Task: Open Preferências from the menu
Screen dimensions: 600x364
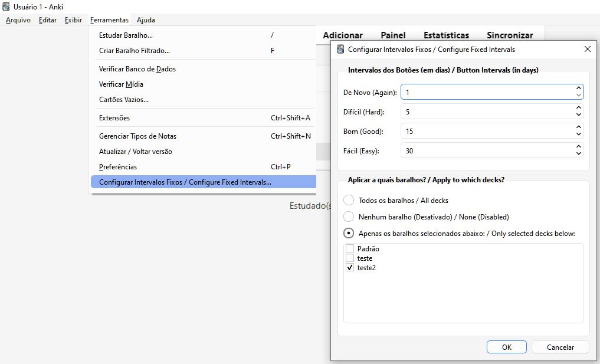Action: [x=118, y=167]
